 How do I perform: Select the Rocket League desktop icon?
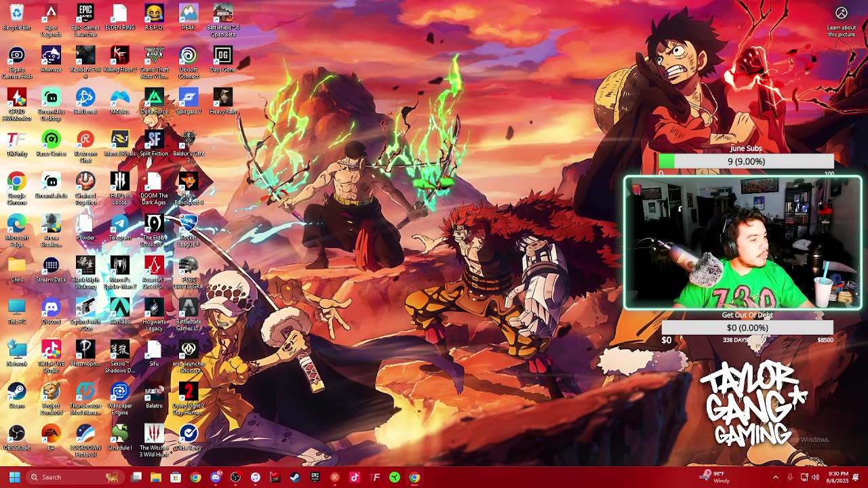tap(189, 230)
